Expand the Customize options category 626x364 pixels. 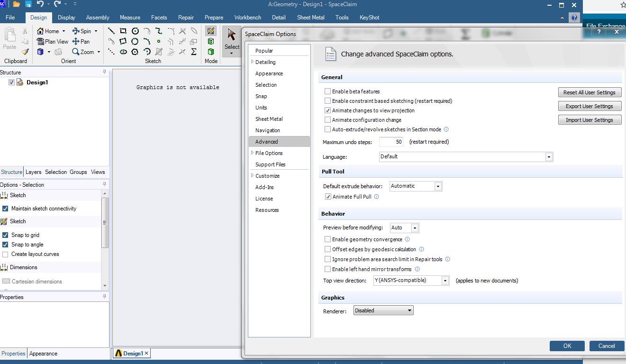click(252, 175)
